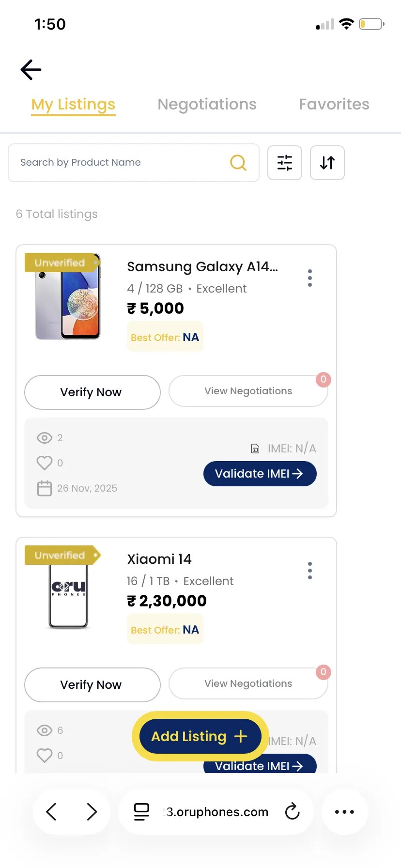Image resolution: width=401 pixels, height=868 pixels.
Task: Reload the page in browser bar
Action: tap(292, 811)
